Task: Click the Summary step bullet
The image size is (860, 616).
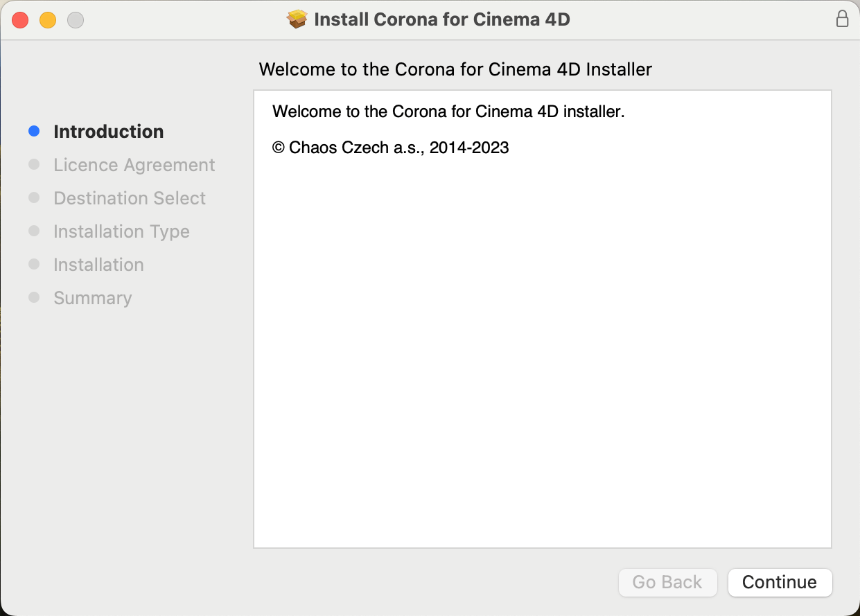Action: click(34, 297)
